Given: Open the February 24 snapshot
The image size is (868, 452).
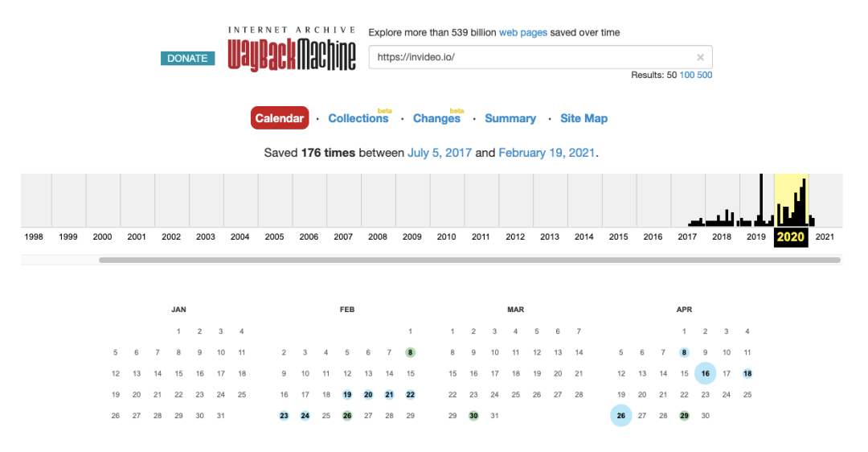Looking at the screenshot, I should click(305, 416).
